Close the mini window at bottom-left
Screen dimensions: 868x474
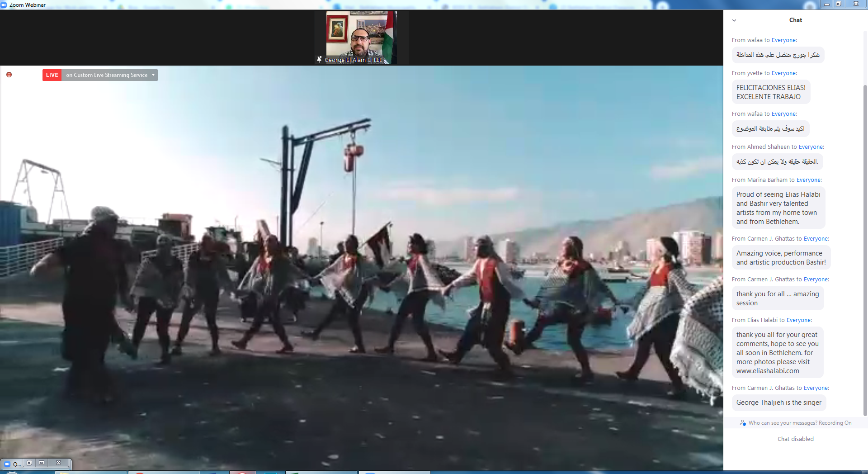point(58,463)
